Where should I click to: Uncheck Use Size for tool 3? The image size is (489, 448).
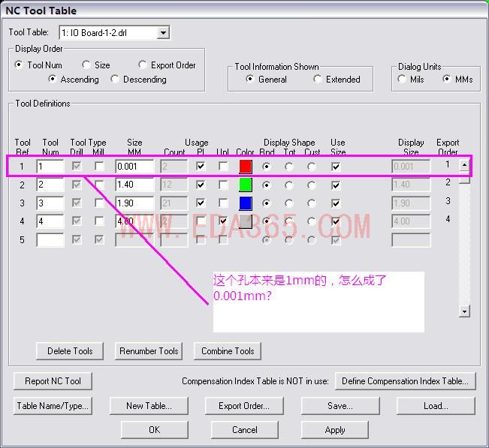pyautogui.click(x=336, y=203)
